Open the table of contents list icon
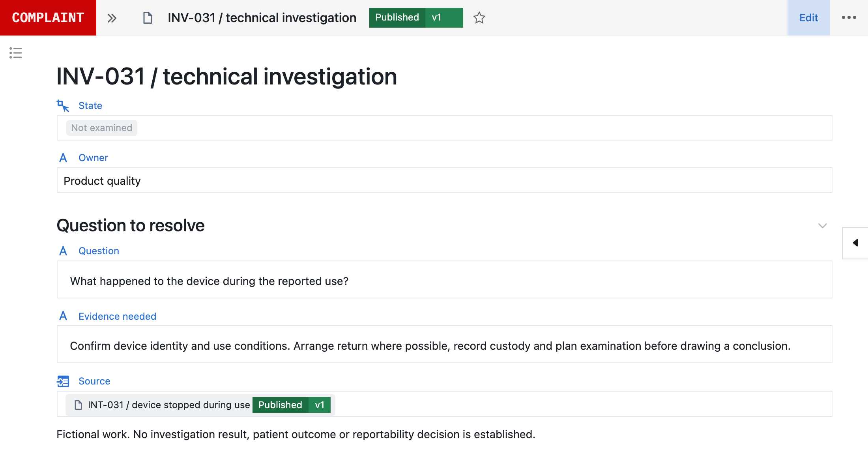This screenshot has height=450, width=868. click(x=16, y=53)
